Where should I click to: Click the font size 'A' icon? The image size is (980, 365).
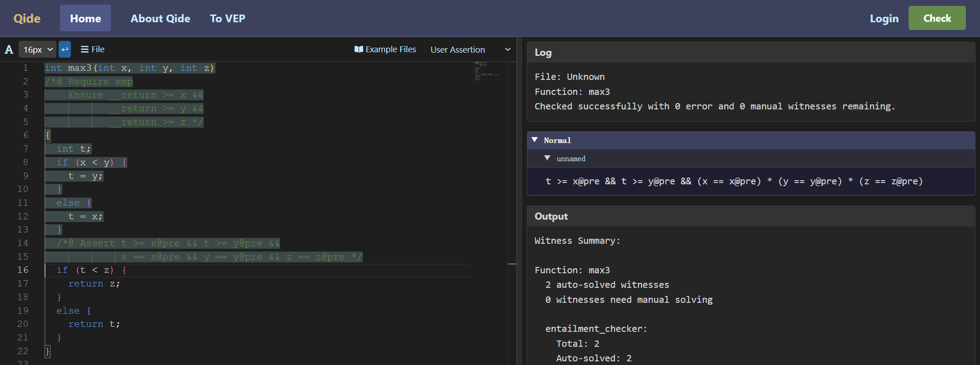(9, 49)
